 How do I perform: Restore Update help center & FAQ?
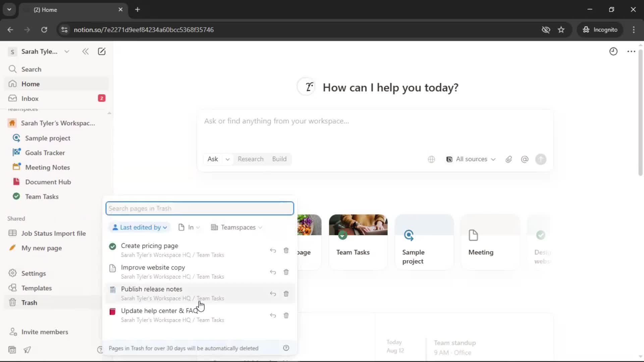pyautogui.click(x=273, y=315)
